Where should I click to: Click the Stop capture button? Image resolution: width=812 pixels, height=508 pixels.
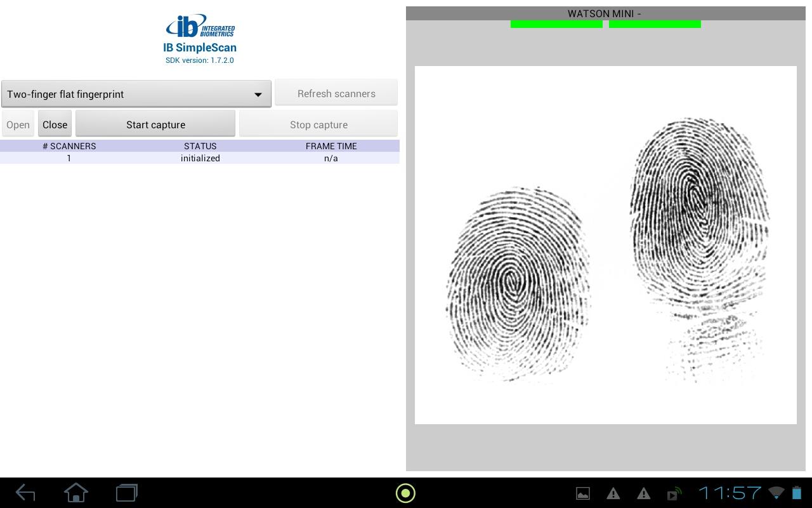pos(318,124)
